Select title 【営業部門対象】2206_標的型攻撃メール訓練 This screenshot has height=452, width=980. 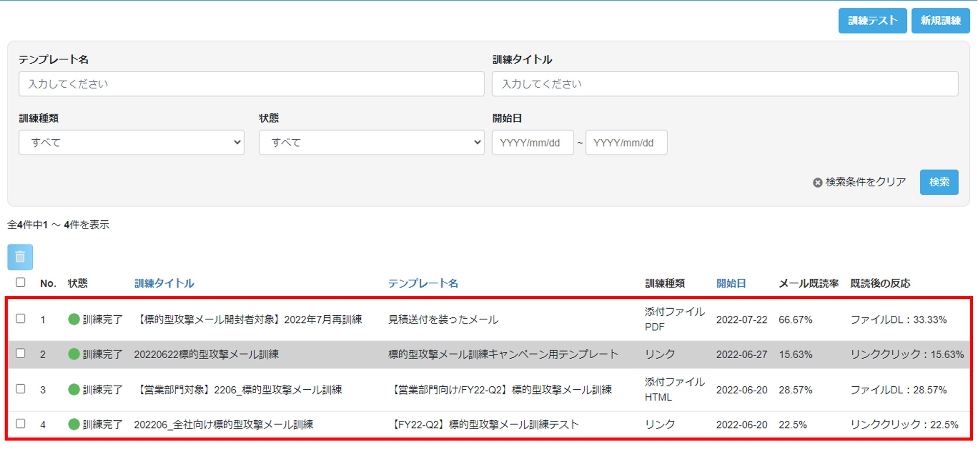point(238,390)
